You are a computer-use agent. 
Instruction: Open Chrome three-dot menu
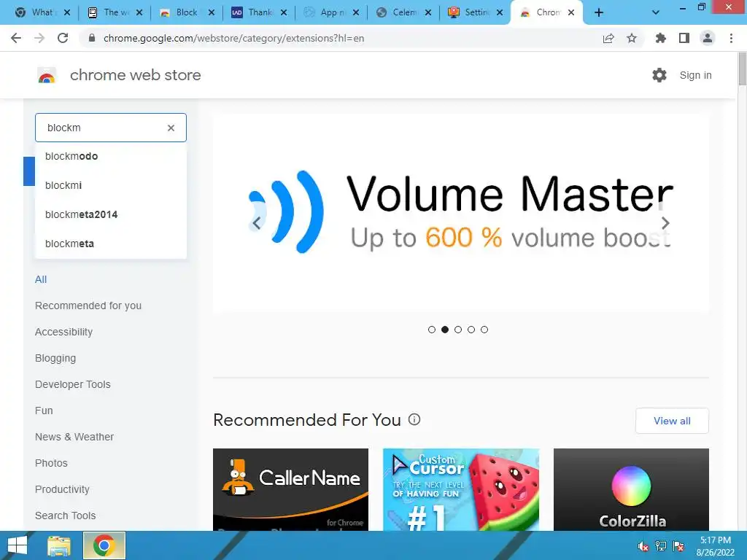(x=731, y=38)
